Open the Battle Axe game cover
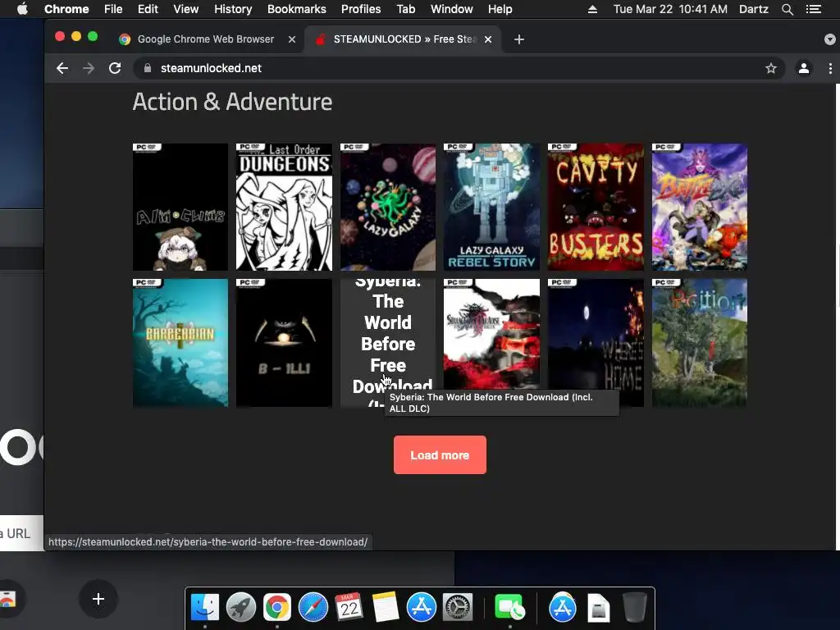This screenshot has height=630, width=840. [699, 207]
